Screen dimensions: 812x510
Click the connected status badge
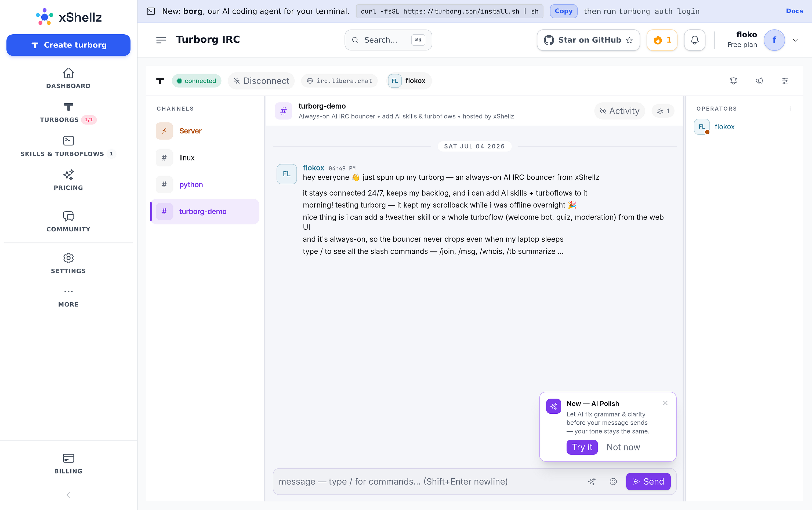coord(196,81)
